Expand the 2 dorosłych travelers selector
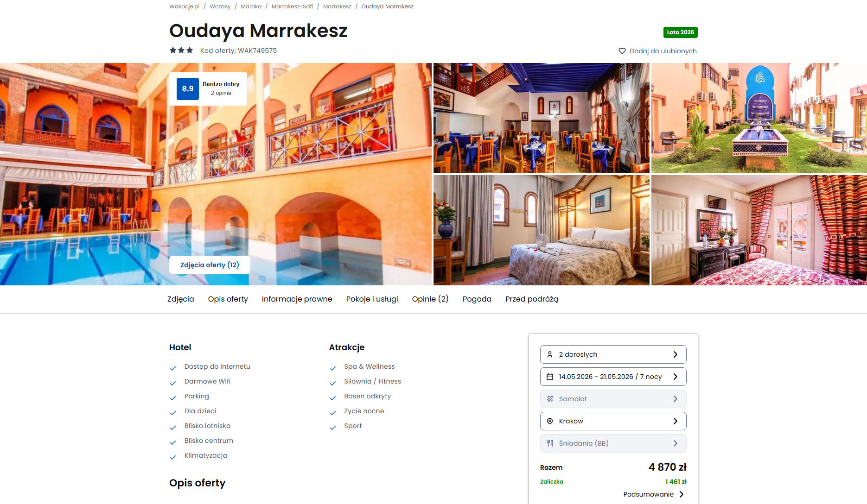Image resolution: width=867 pixels, height=504 pixels. pos(613,354)
